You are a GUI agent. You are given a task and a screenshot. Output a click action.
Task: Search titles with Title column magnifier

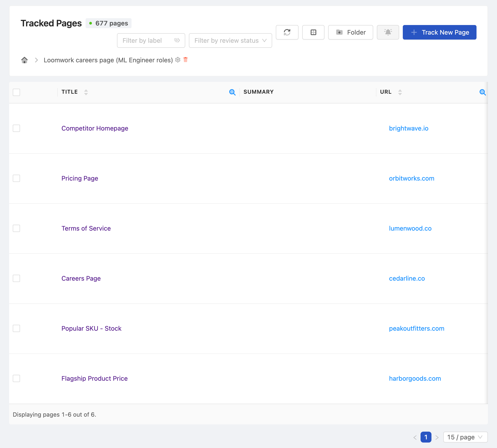pyautogui.click(x=232, y=92)
